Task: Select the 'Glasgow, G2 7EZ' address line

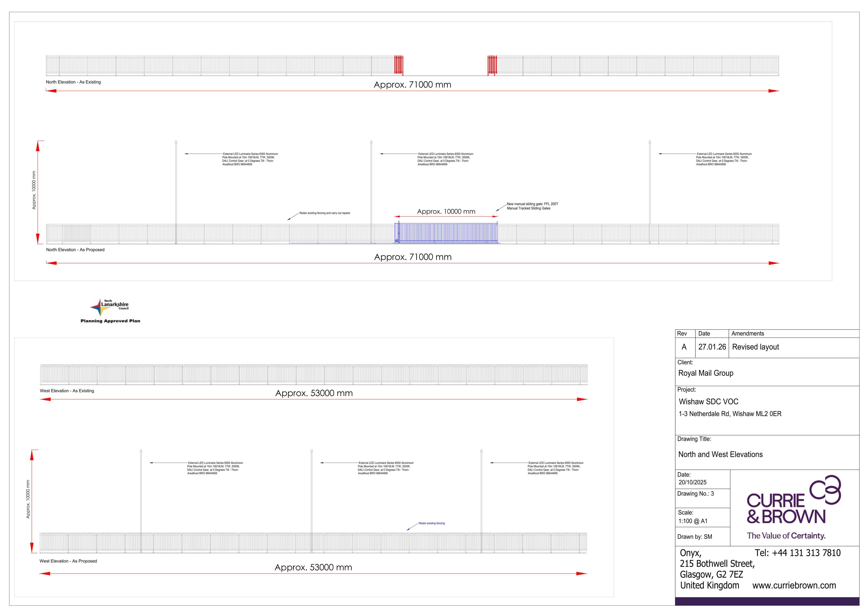Action: coord(711,575)
